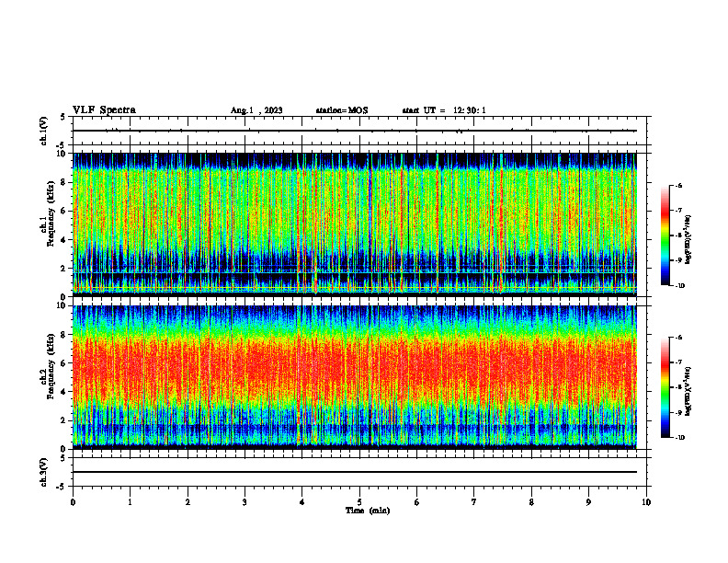Click the ch.2 frequency axis "2" tick label
The image size is (728, 563).
pos(63,420)
